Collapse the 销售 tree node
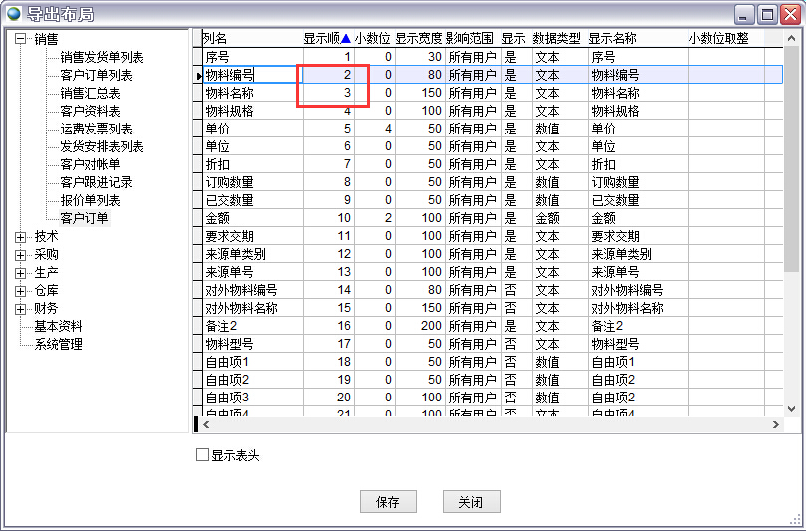 click(21, 39)
